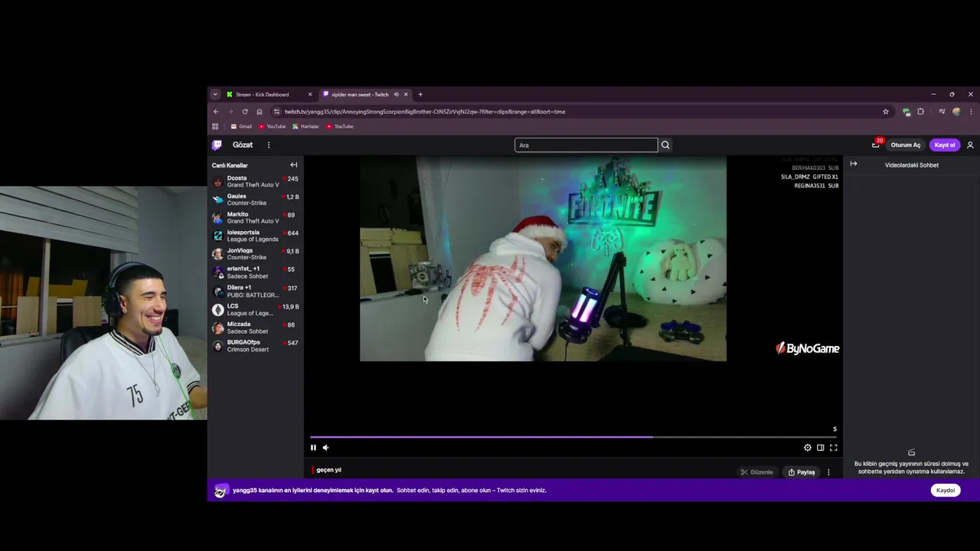Click the Kayıt ol button
980x551 pixels.
(945, 145)
